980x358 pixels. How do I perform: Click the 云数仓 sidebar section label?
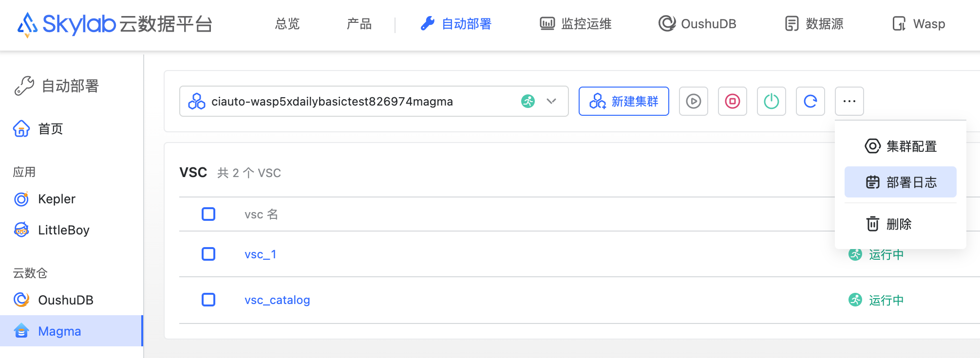[30, 273]
